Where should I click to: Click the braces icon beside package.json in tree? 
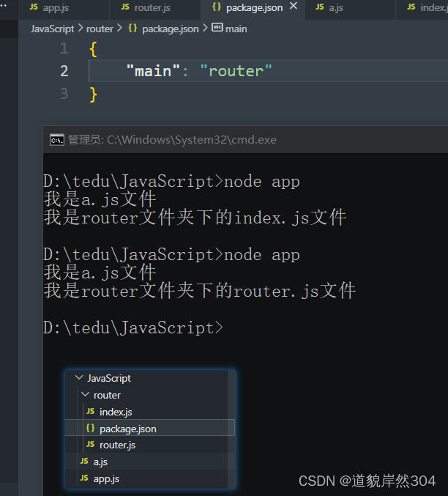tap(91, 428)
